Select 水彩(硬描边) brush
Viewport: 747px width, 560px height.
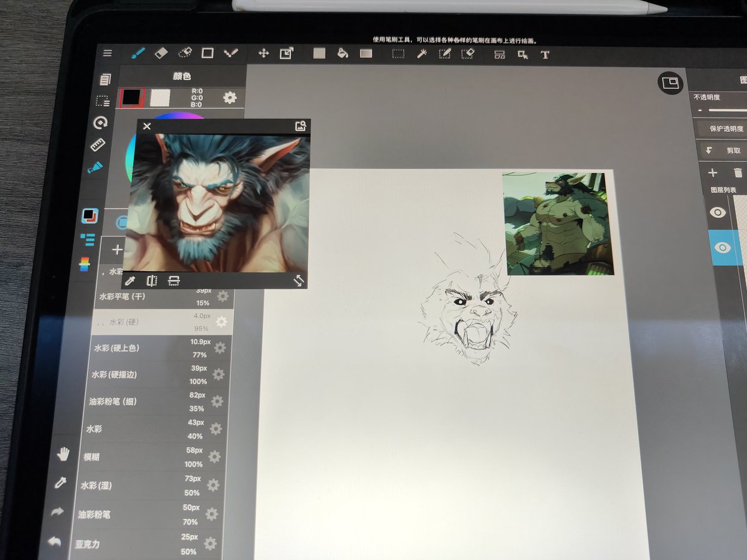click(x=158, y=375)
